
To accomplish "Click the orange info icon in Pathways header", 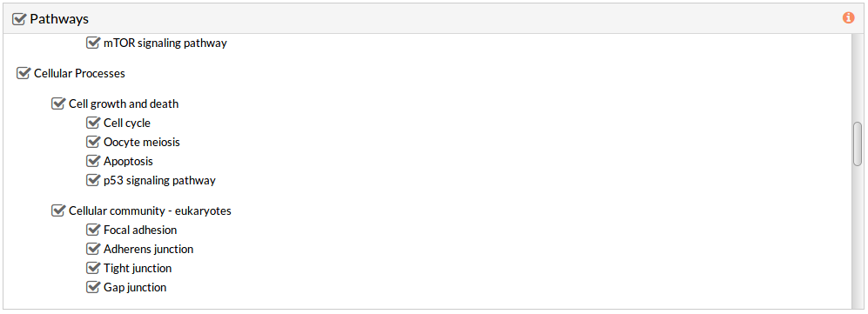I will click(848, 17).
